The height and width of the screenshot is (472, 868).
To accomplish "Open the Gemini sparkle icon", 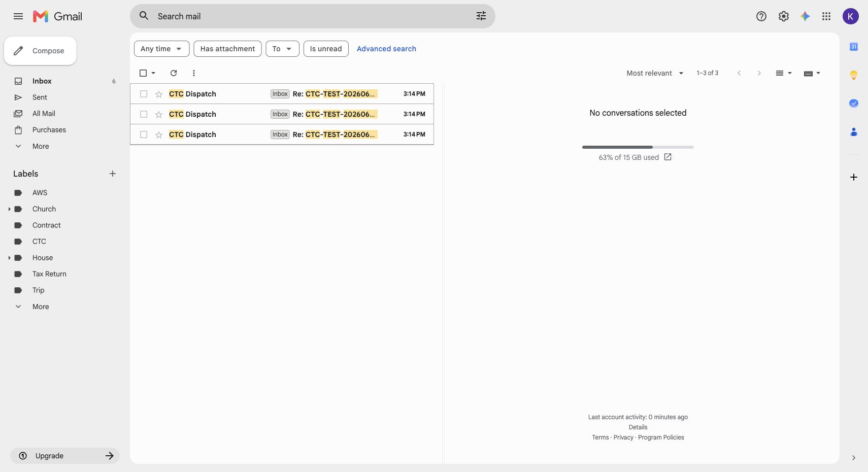I will pyautogui.click(x=805, y=16).
